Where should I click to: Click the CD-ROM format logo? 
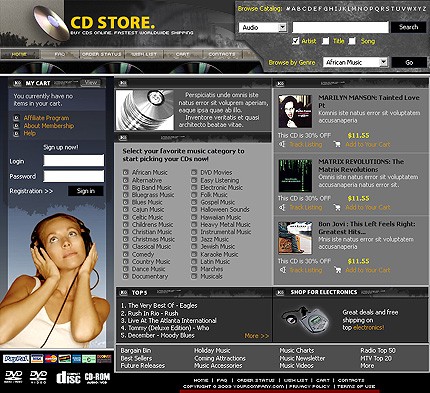click(97, 378)
